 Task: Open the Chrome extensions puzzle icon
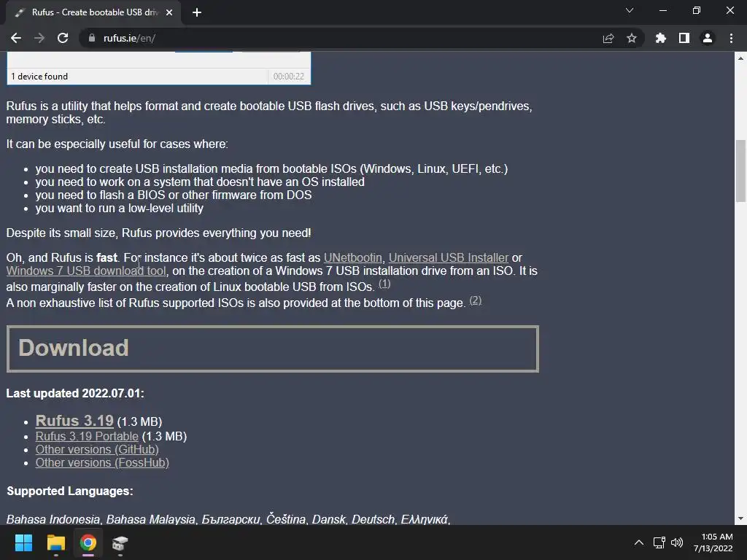click(661, 38)
